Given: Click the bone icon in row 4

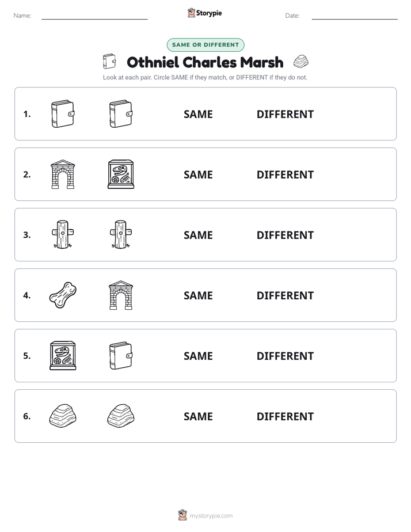Looking at the screenshot, I should click(63, 295).
